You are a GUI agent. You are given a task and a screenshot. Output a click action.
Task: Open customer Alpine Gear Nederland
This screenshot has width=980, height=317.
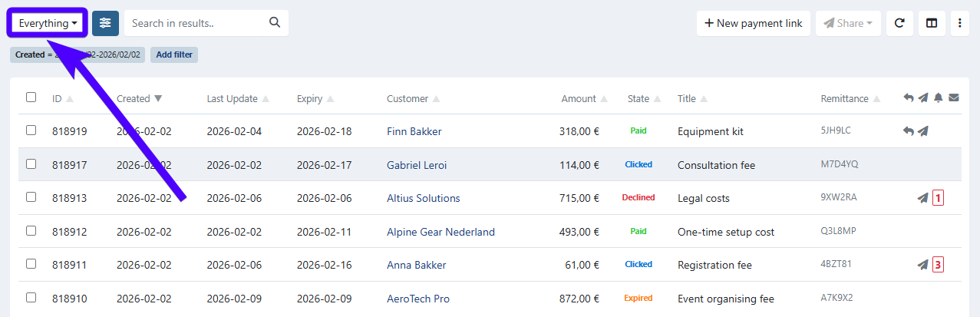tap(441, 232)
